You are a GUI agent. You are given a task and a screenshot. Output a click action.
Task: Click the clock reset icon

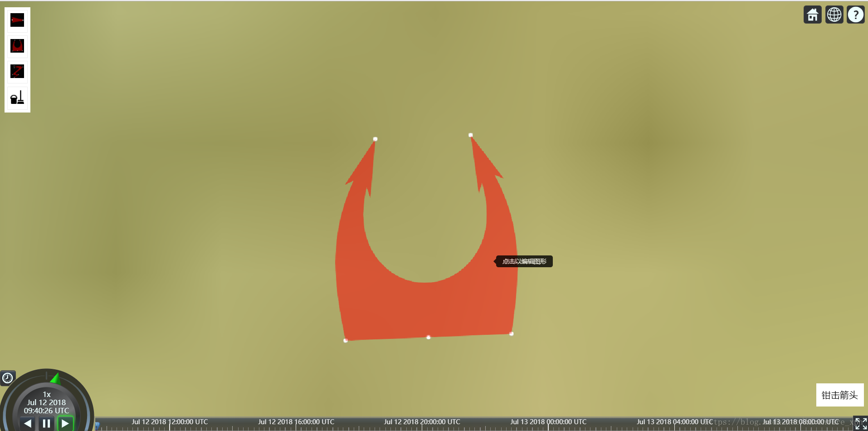[x=7, y=377]
